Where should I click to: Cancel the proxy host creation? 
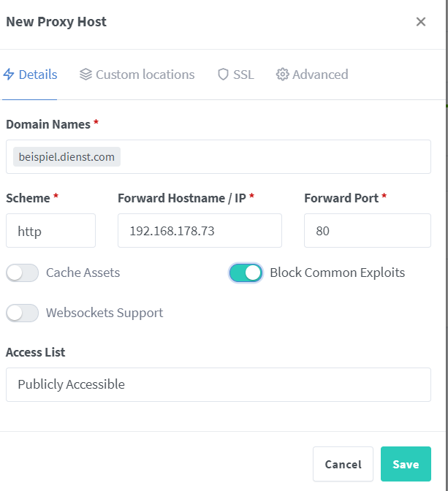click(343, 464)
